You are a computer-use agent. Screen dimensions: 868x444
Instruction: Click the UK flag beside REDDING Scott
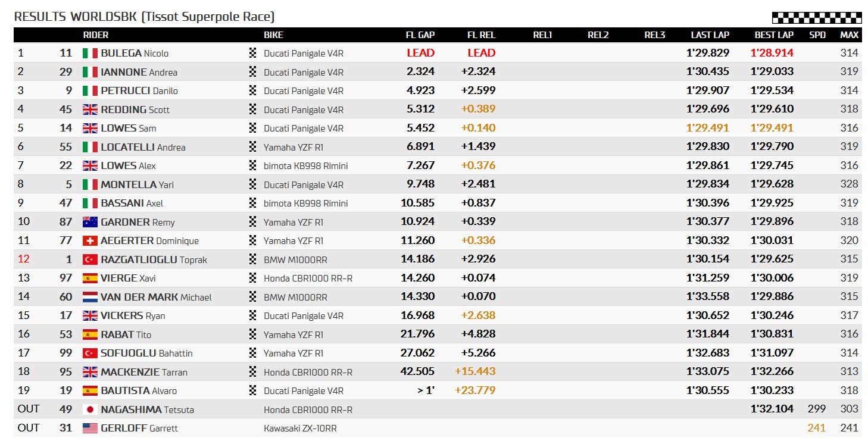[89, 110]
